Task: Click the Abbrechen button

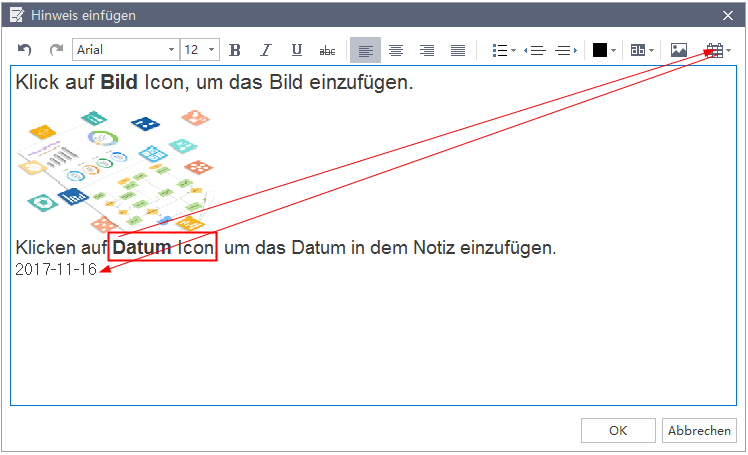Action: click(699, 431)
